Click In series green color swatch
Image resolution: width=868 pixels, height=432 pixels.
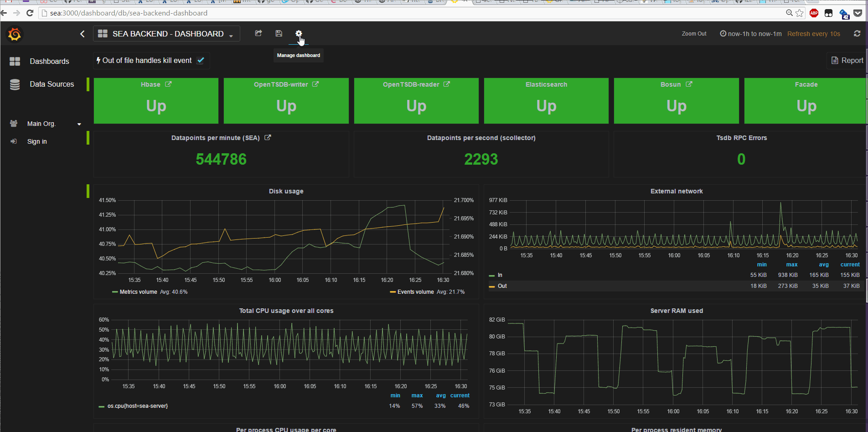pyautogui.click(x=492, y=276)
